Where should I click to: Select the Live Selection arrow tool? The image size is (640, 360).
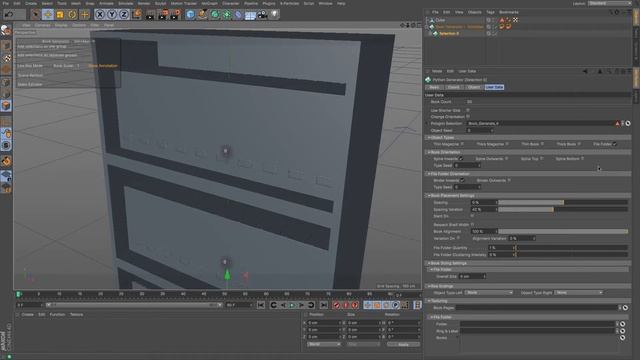click(36, 15)
